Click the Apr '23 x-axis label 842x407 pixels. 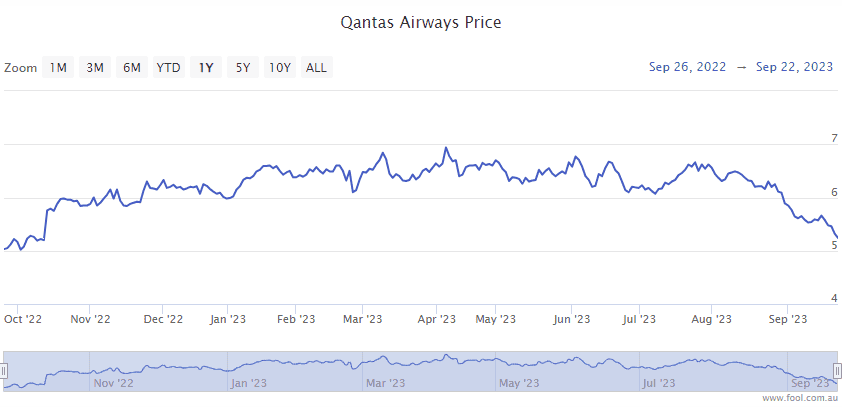(x=436, y=319)
